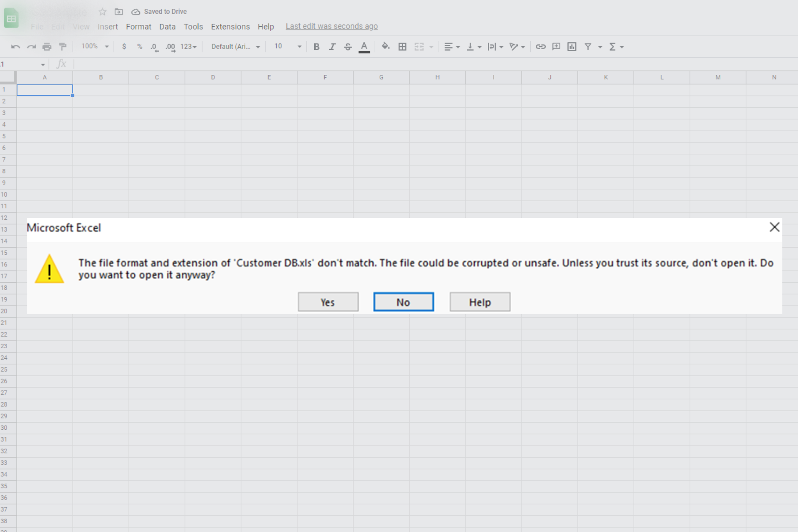Image resolution: width=798 pixels, height=532 pixels.
Task: Click the fill color paint bucket
Action: pyautogui.click(x=385, y=47)
